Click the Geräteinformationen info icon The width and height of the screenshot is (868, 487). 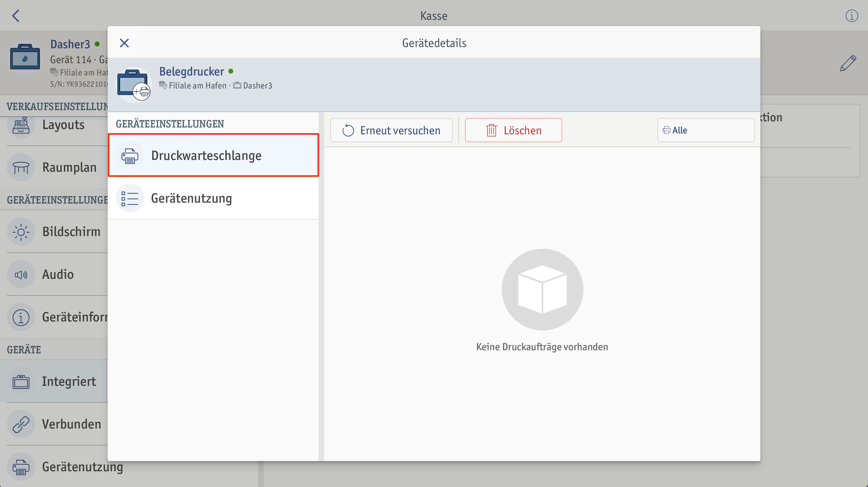click(21, 317)
